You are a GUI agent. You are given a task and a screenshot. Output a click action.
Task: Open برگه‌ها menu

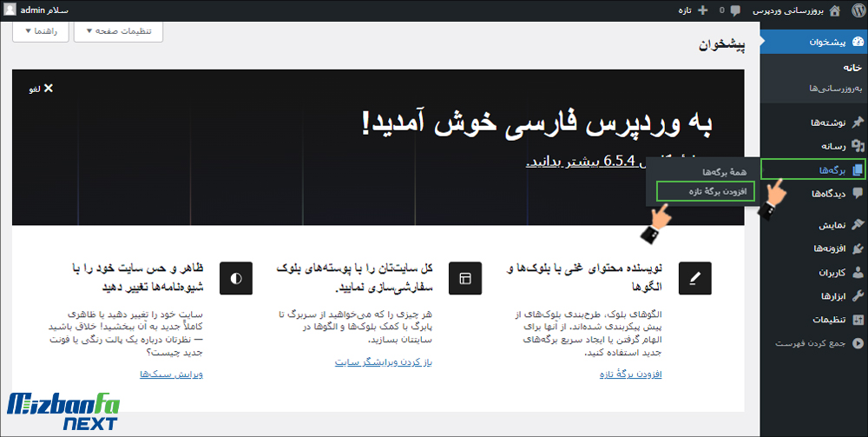click(813, 169)
